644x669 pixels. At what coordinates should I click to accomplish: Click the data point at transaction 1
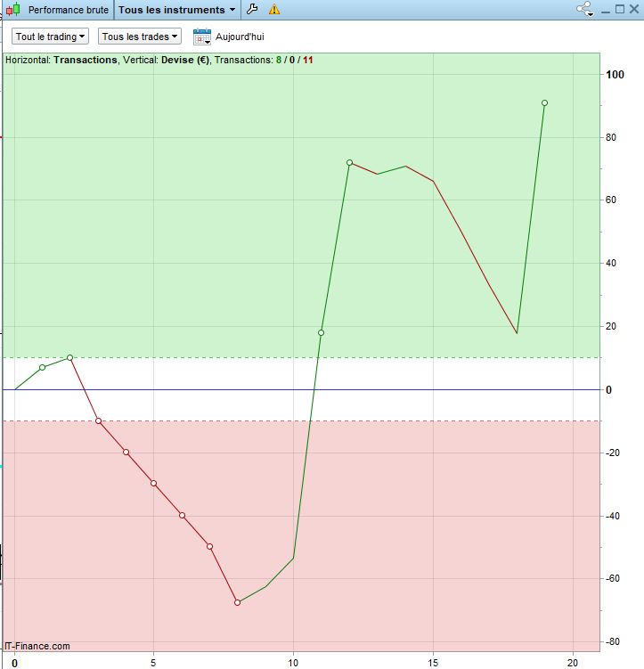[x=42, y=367]
